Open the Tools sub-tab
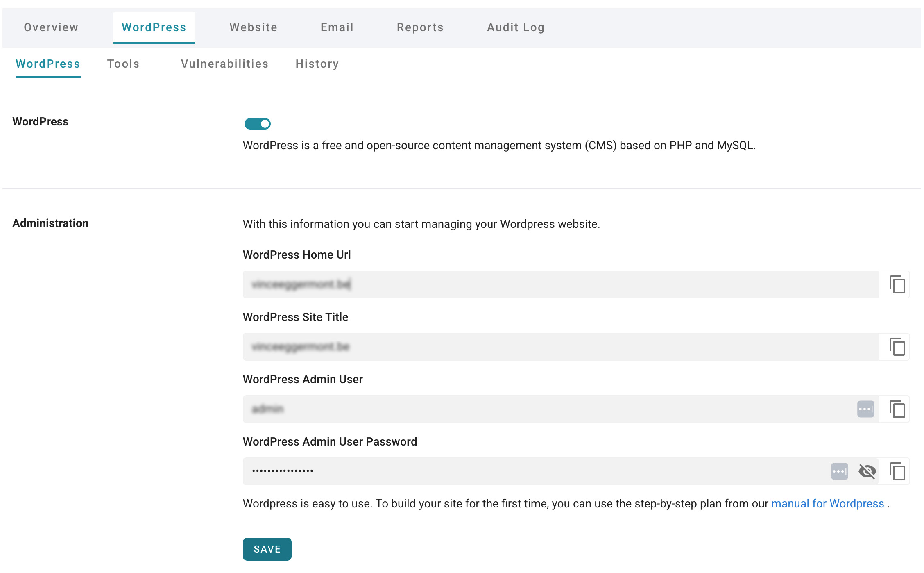This screenshot has height=573, width=924. 123,64
